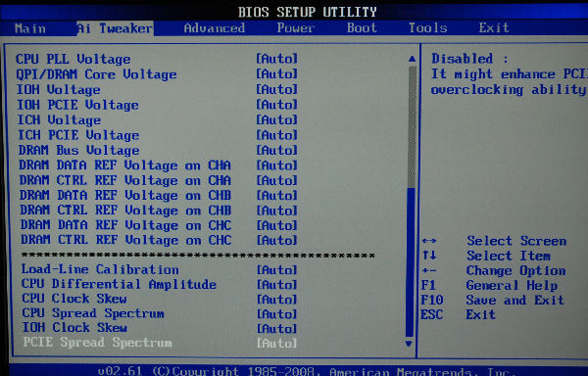
Task: Change DRAM CTRL REF CHB Auto value
Action: pyautogui.click(x=276, y=211)
